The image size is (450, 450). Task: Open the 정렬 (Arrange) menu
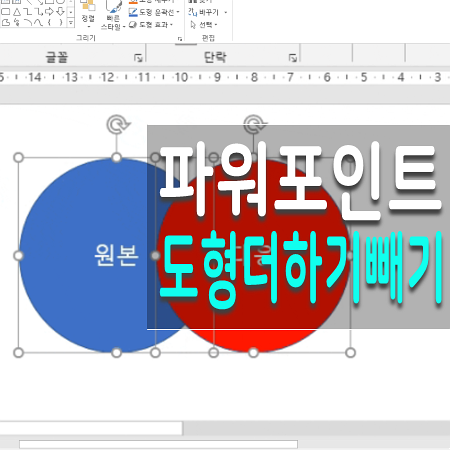[88, 13]
